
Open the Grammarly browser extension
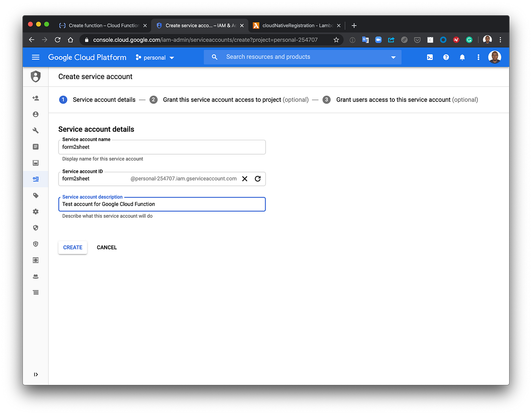tap(469, 40)
